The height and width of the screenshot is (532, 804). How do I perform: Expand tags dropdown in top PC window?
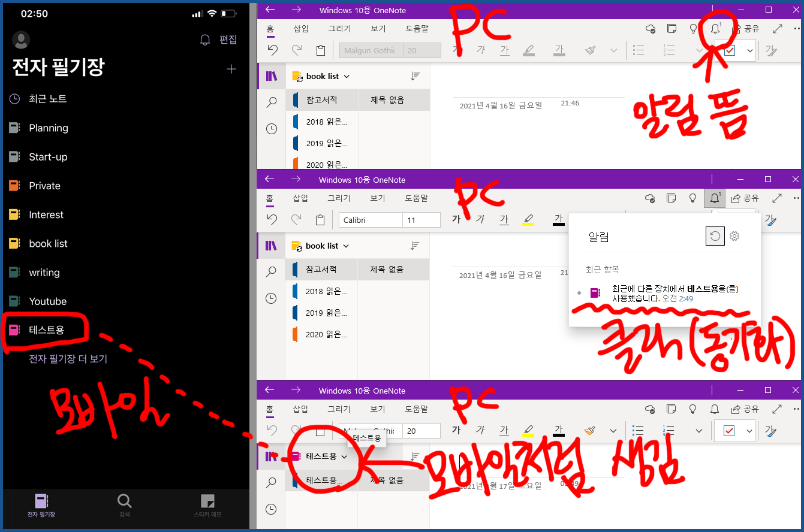tap(750, 51)
